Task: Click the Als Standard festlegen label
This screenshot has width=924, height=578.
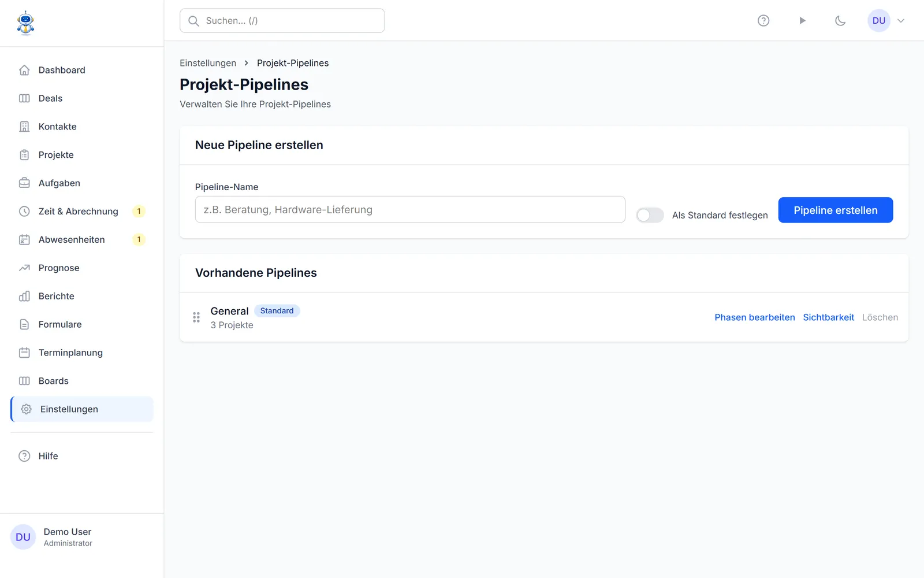Action: (x=720, y=215)
